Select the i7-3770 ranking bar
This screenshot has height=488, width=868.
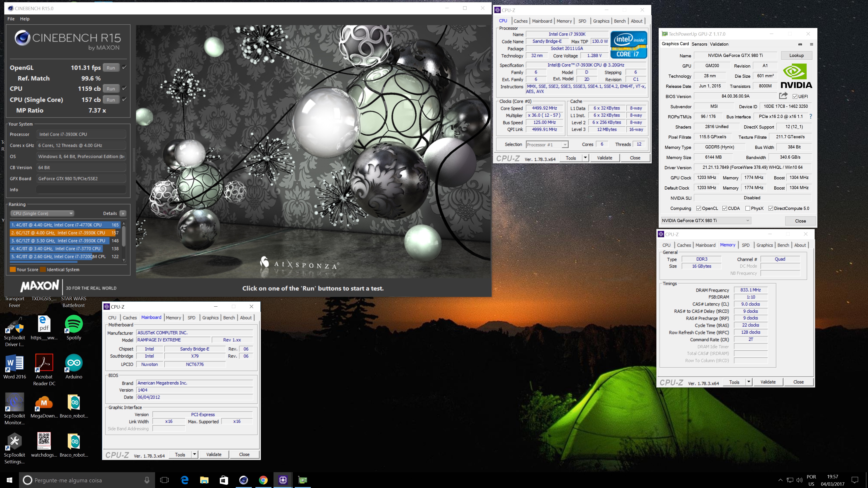click(x=65, y=249)
